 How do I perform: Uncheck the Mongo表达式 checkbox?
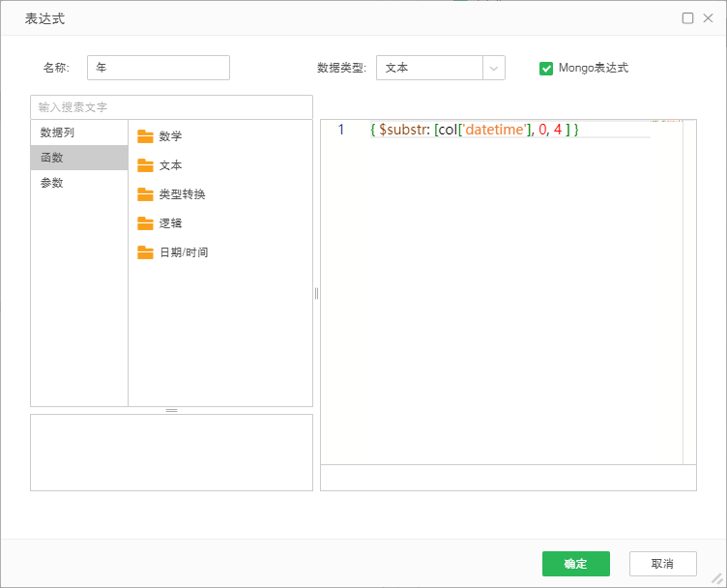[546, 69]
